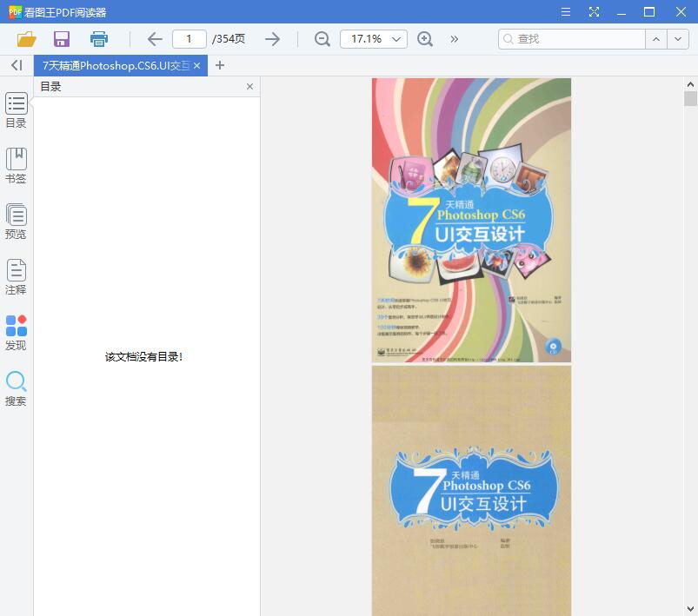Open the zoom level dropdown 17.1%
Viewport: 698px width, 616px height.
point(374,39)
